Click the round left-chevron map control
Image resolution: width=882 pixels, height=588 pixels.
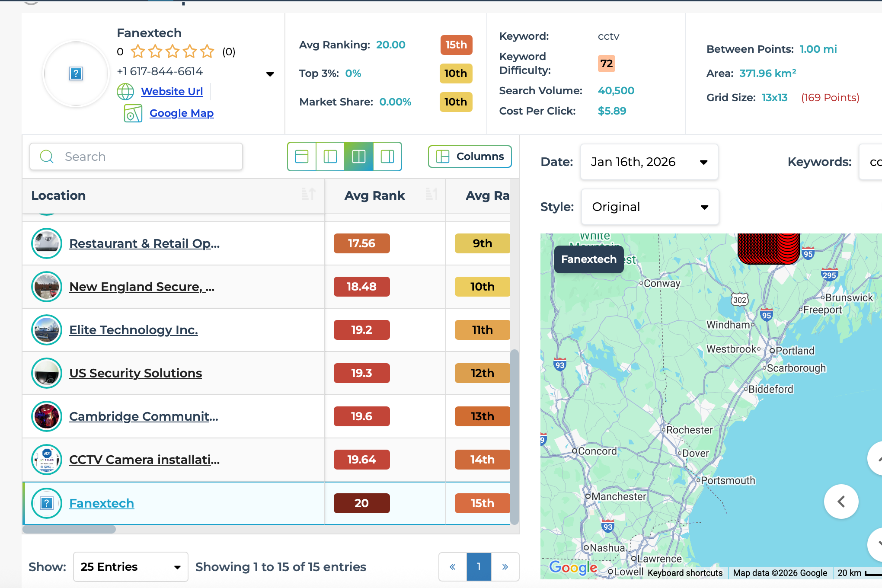coord(841,502)
